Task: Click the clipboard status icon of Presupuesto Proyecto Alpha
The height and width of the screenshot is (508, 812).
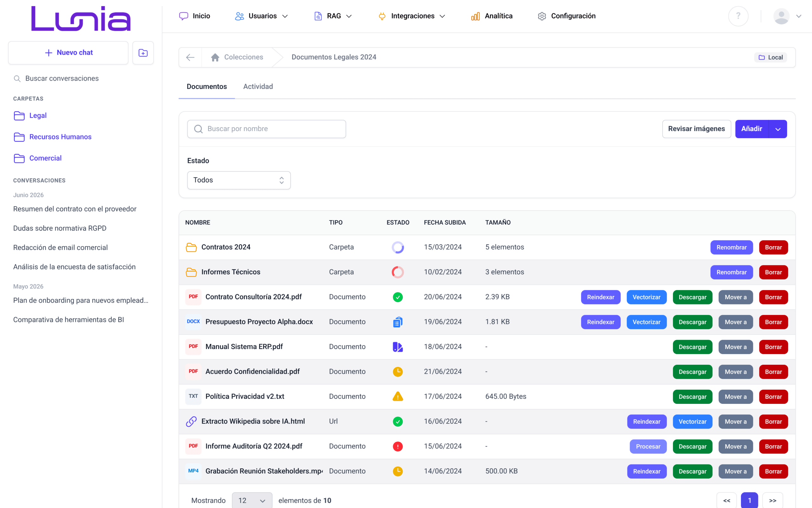Action: 398,322
